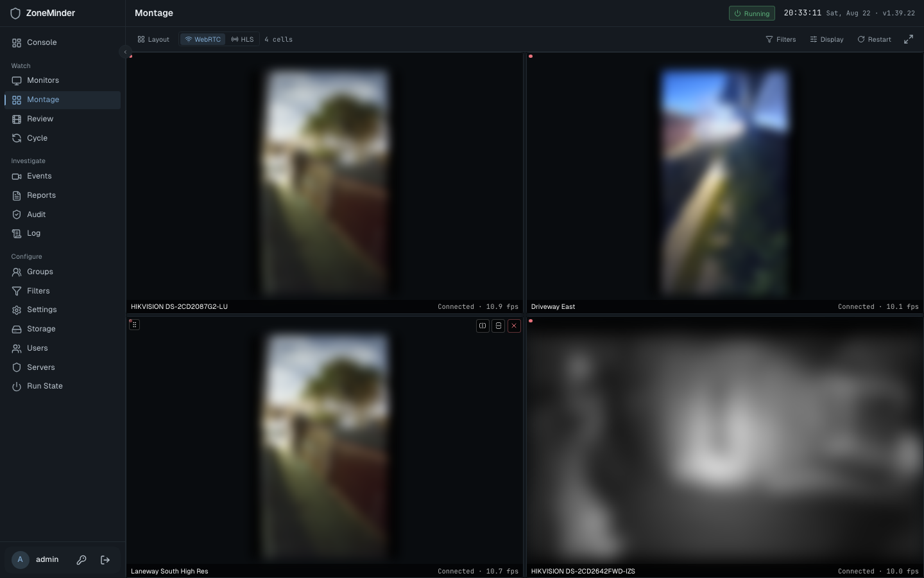Collapse the sidebar with the chevron handle
The height and width of the screenshot is (578, 924).
(x=125, y=52)
